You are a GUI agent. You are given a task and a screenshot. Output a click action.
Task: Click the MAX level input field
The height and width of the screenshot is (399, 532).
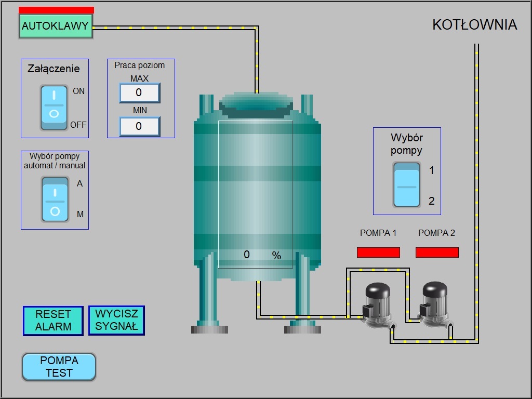pyautogui.click(x=139, y=93)
